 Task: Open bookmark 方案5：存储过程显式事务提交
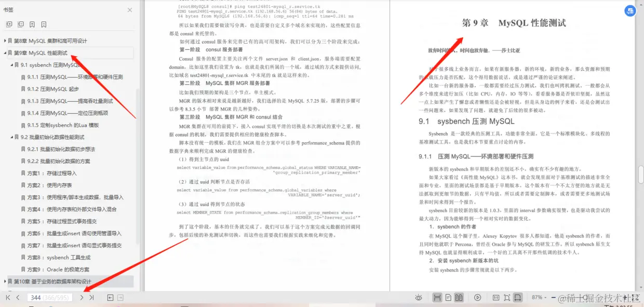click(x=61, y=221)
